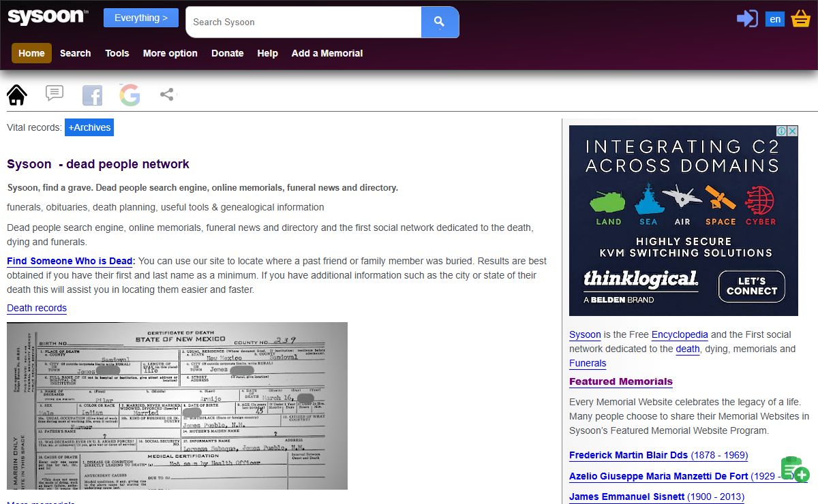Open the More option menu
Image resolution: width=818 pixels, height=504 pixels.
170,53
